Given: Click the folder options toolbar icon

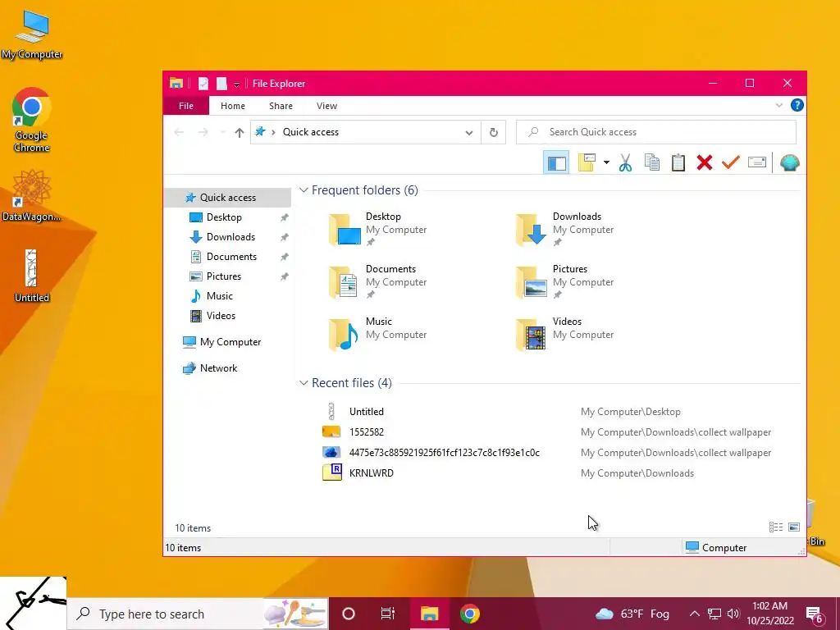Looking at the screenshot, I should click(587, 162).
